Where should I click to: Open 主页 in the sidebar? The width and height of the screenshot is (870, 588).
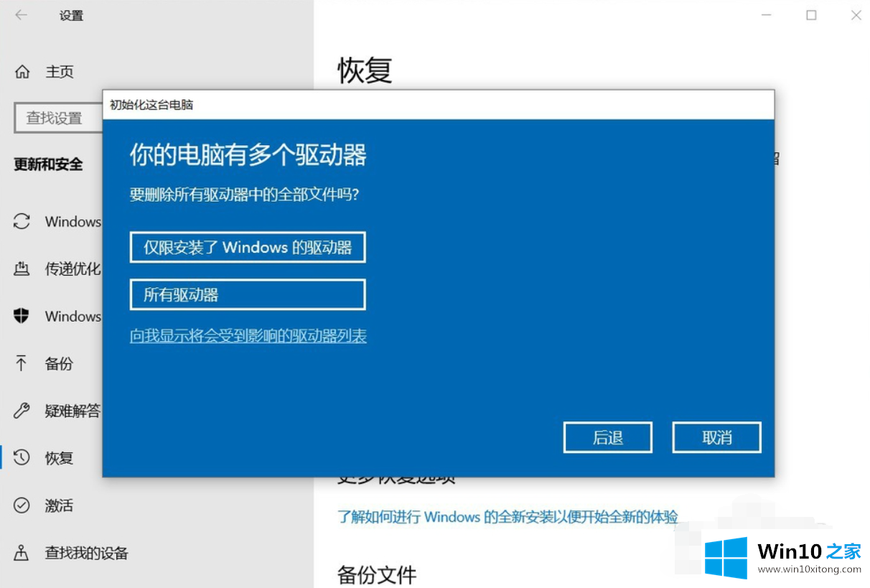(x=60, y=72)
